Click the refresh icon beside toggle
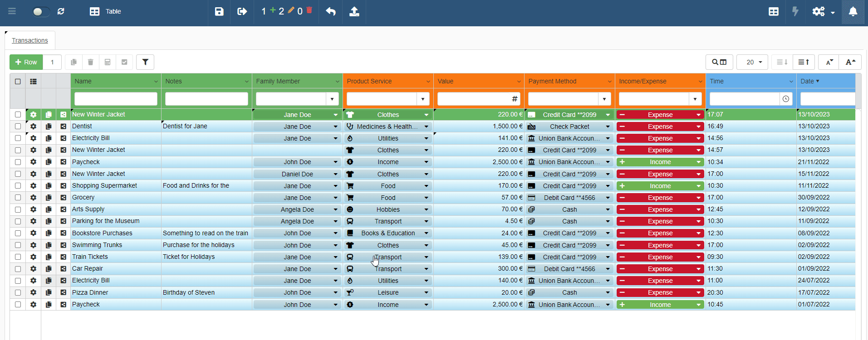Image resolution: width=868 pixels, height=340 pixels. pos(61,11)
